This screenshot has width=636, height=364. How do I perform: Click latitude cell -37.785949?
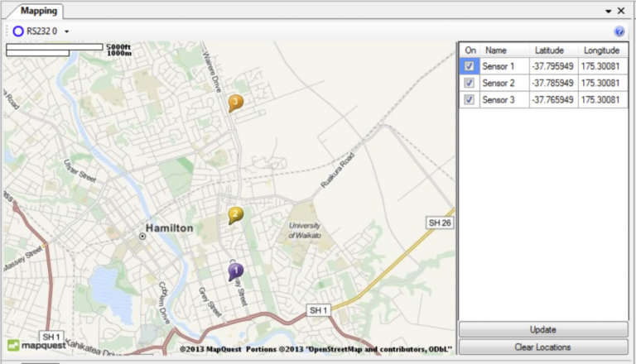pos(553,83)
